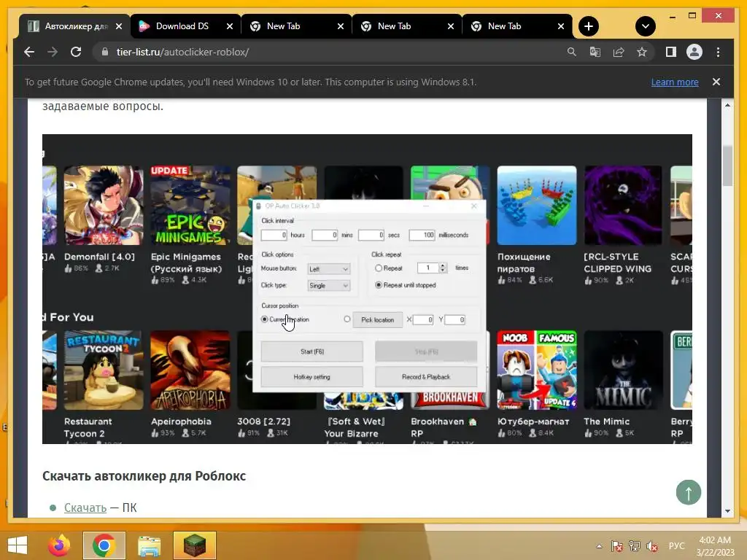Image resolution: width=747 pixels, height=560 pixels.
Task: Go back to the previous page
Action: coord(29,52)
